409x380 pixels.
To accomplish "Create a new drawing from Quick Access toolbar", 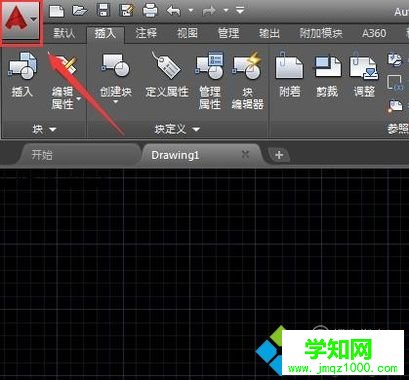I will pos(56,11).
